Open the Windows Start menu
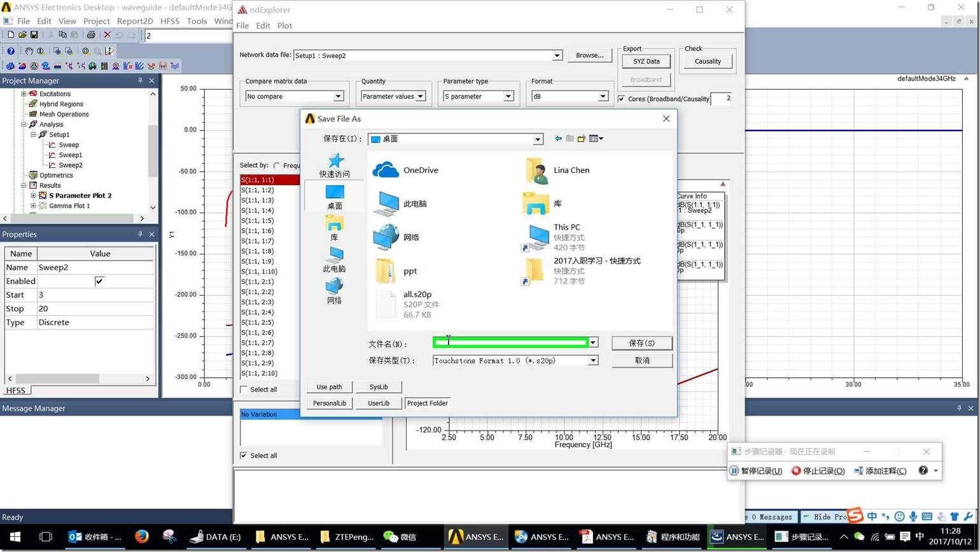Image resolution: width=980 pixels, height=552 pixels. coord(15,537)
